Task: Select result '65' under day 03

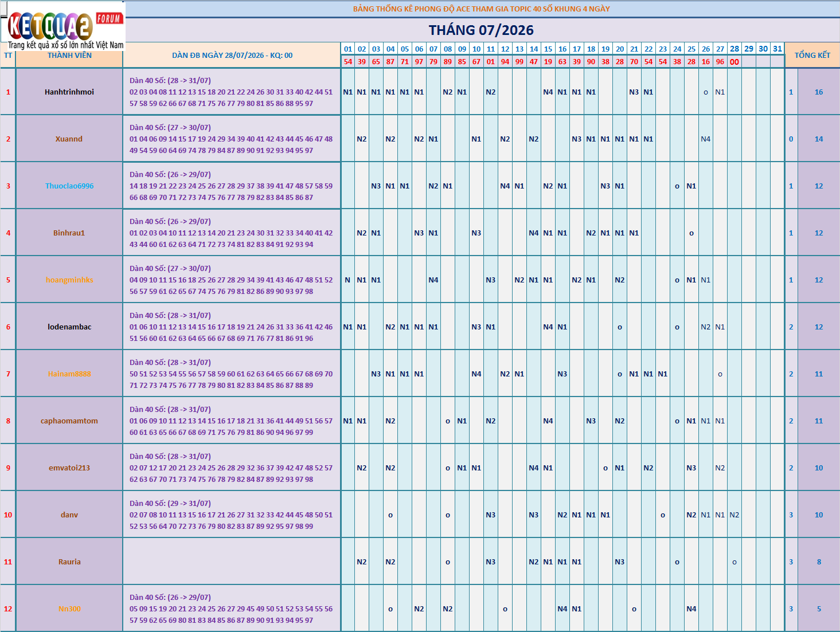Action: [x=376, y=61]
